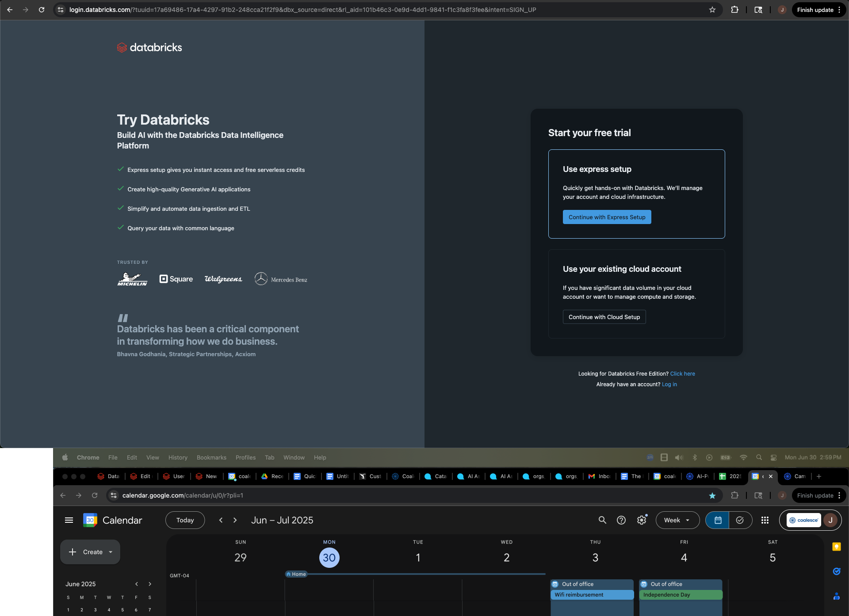849x616 pixels.
Task: Open the File menu
Action: [113, 457]
